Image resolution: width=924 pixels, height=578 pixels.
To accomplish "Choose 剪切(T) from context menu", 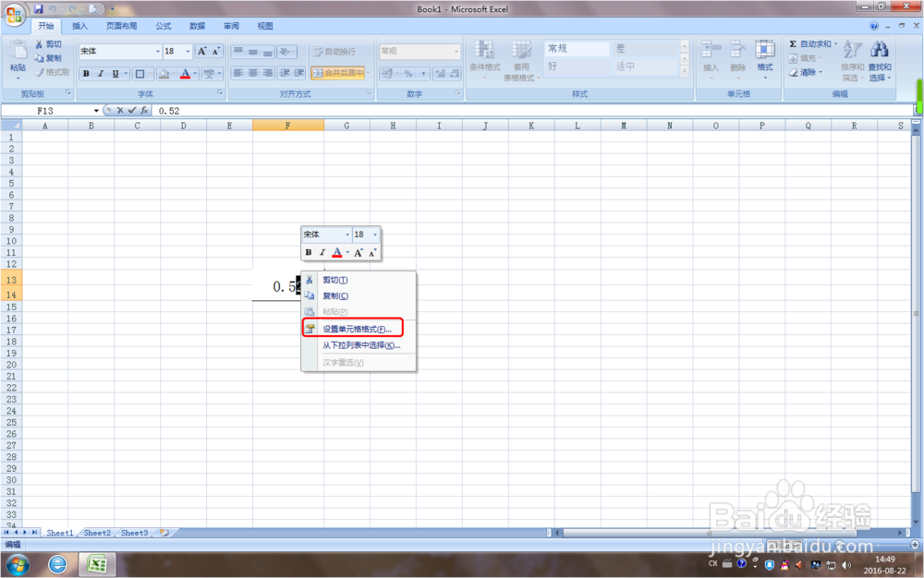I will 358,280.
